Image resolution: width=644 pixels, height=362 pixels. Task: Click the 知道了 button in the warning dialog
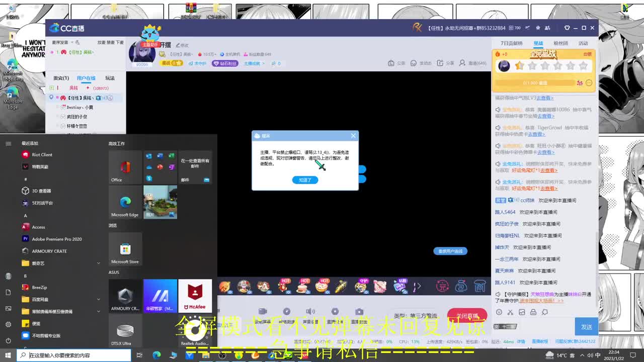pyautogui.click(x=305, y=180)
